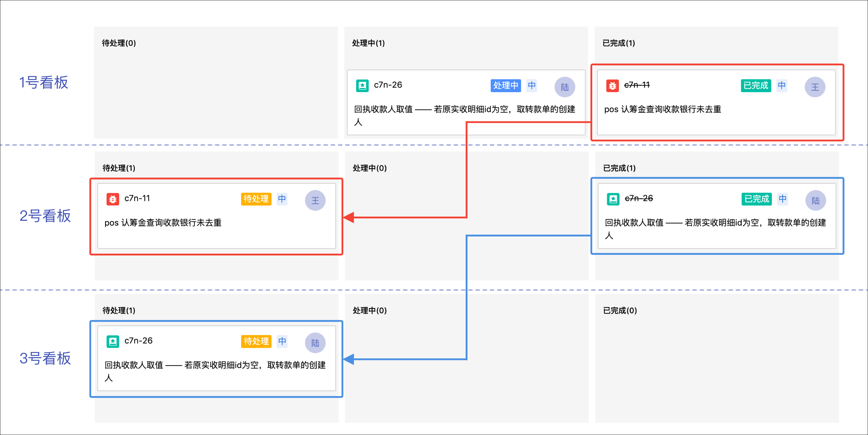Select 已完成(0) column header in board 3
The width and height of the screenshot is (868, 435).
[x=620, y=310]
